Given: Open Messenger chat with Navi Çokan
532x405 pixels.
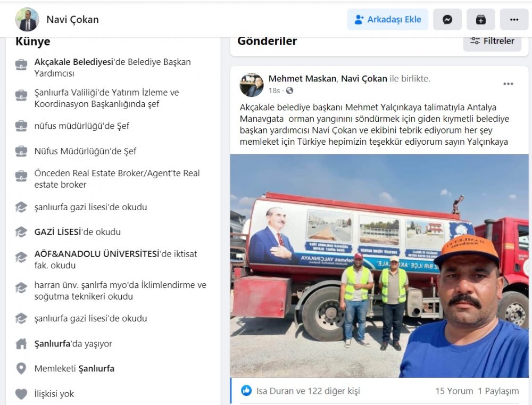Looking at the screenshot, I should [447, 20].
